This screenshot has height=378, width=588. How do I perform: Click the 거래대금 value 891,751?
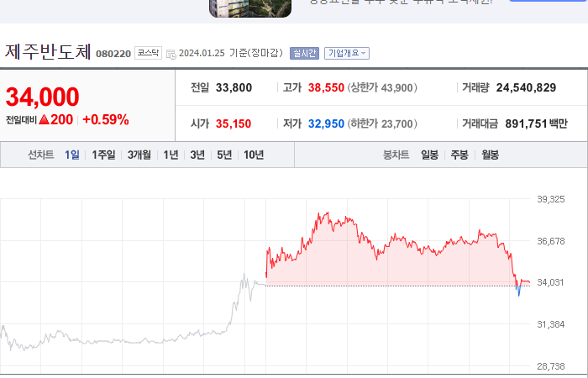(x=526, y=123)
